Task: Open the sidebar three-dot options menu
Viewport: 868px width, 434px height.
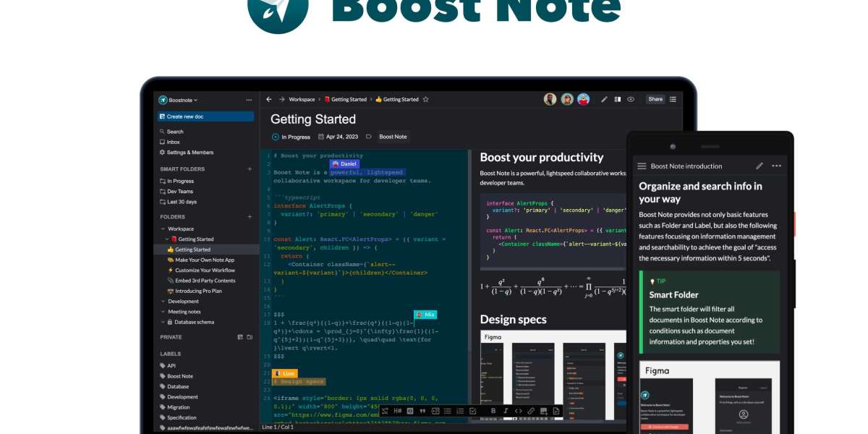Action: click(x=250, y=100)
